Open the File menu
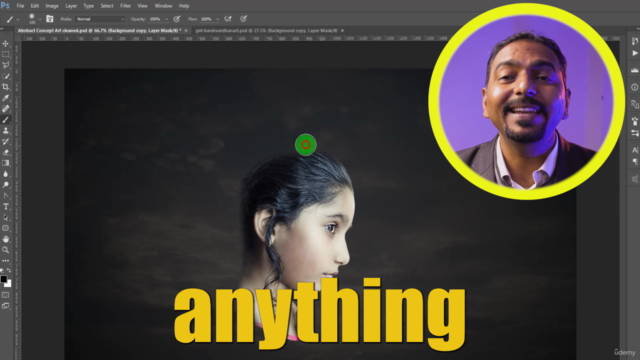Viewport: 640px width, 360px height. 20,6
